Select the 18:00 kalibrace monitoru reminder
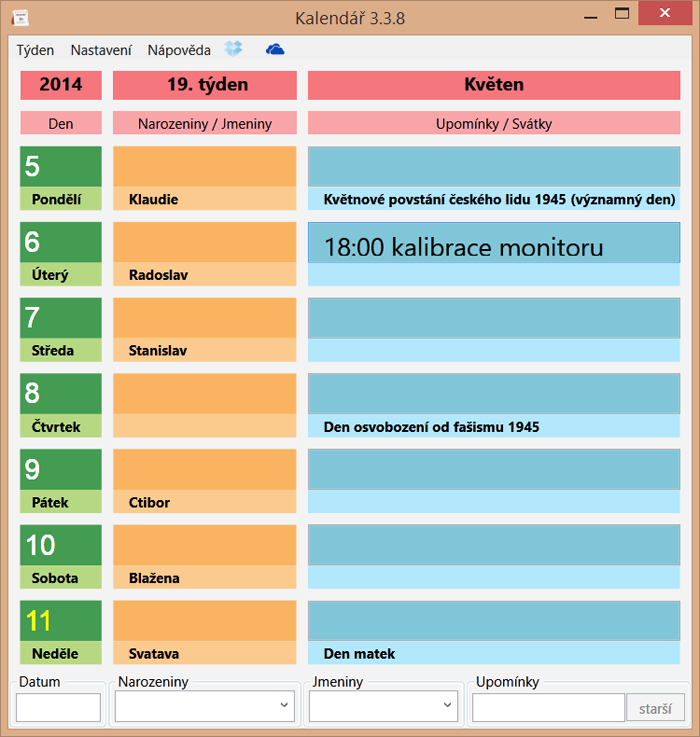The width and height of the screenshot is (700, 737). pos(494,243)
